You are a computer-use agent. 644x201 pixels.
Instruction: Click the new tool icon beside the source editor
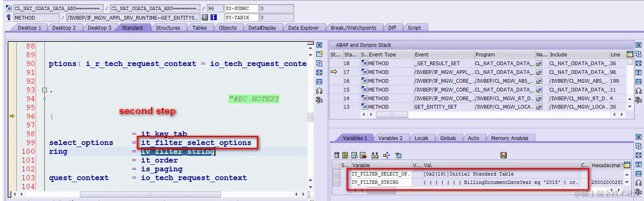pyautogui.click(x=319, y=54)
